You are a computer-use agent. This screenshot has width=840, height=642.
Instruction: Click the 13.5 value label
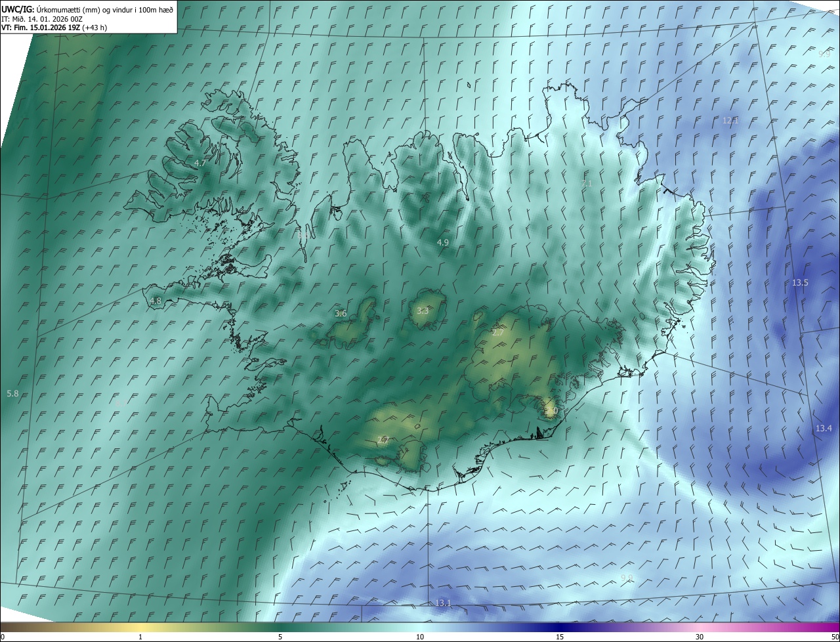click(x=800, y=282)
